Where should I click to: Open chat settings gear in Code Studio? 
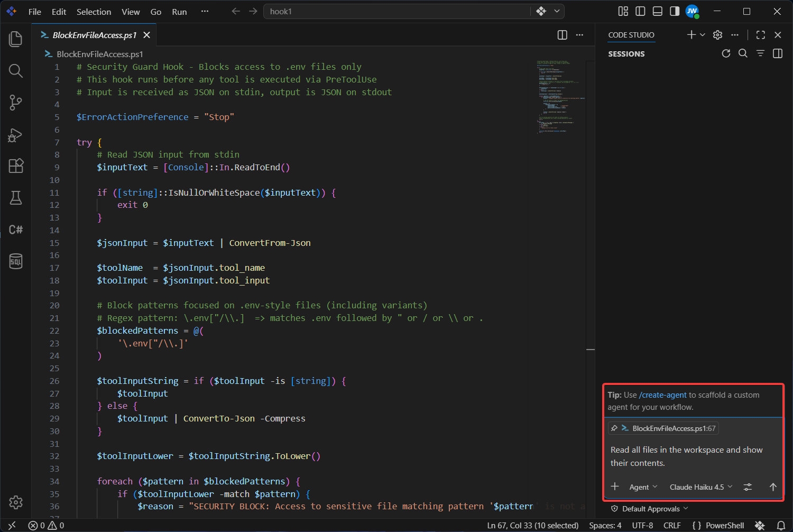pyautogui.click(x=717, y=35)
